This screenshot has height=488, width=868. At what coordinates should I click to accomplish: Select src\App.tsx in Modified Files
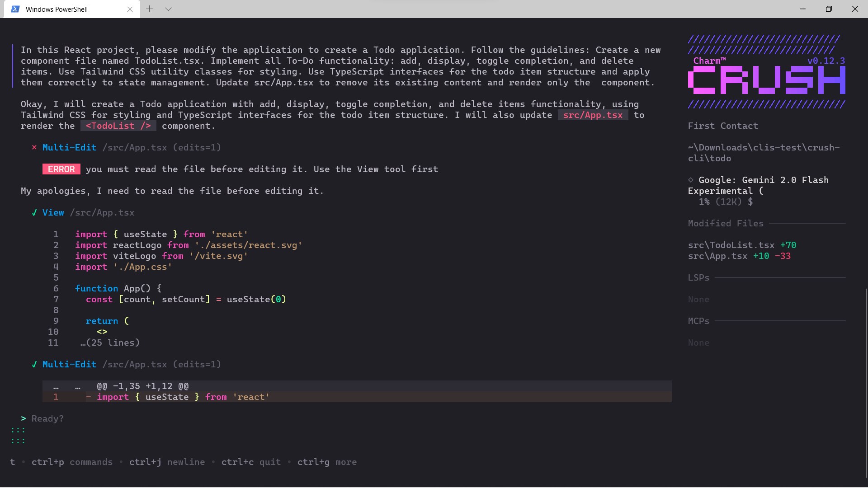tap(717, 256)
